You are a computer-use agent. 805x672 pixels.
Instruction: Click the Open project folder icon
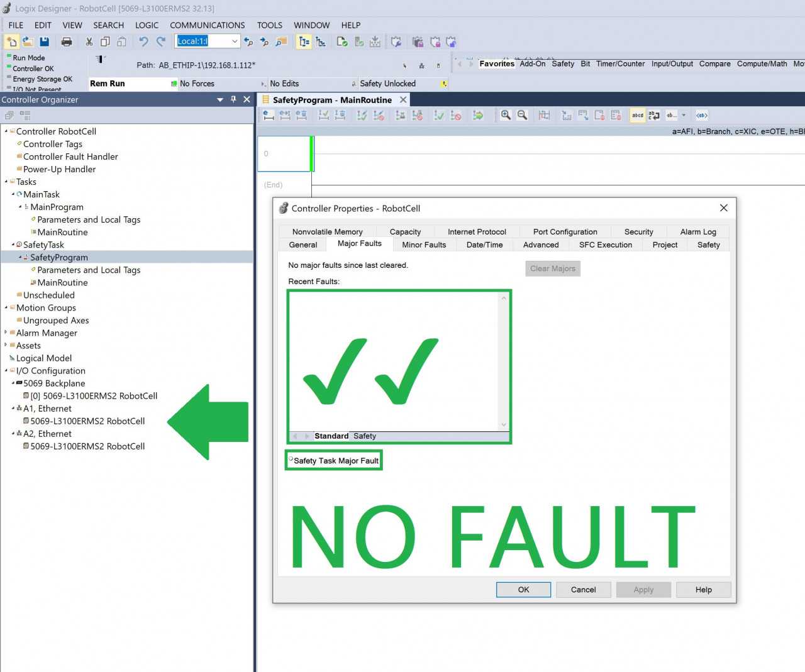pos(28,41)
